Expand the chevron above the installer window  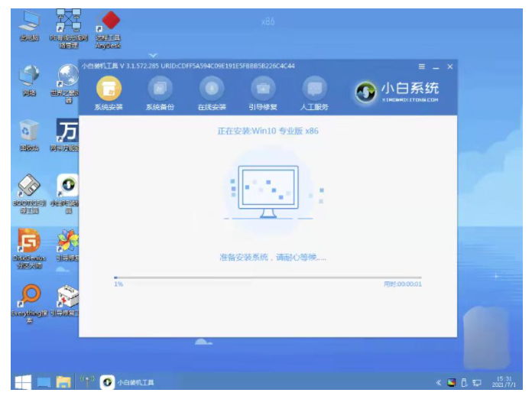[152, 55]
